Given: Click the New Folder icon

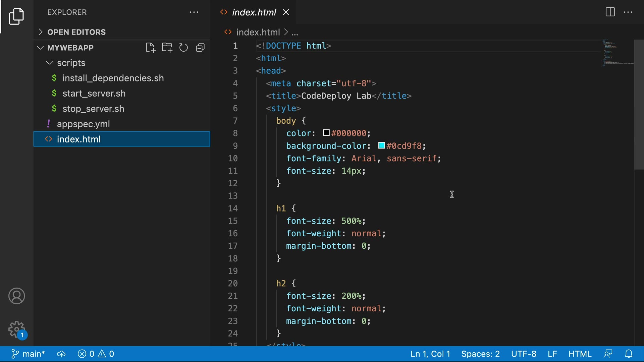Looking at the screenshot, I should [x=167, y=48].
